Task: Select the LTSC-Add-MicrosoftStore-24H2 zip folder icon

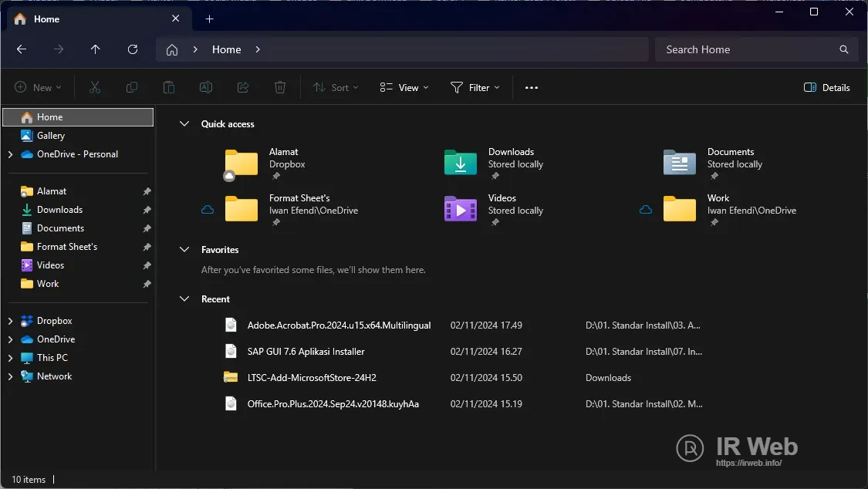Action: click(230, 377)
